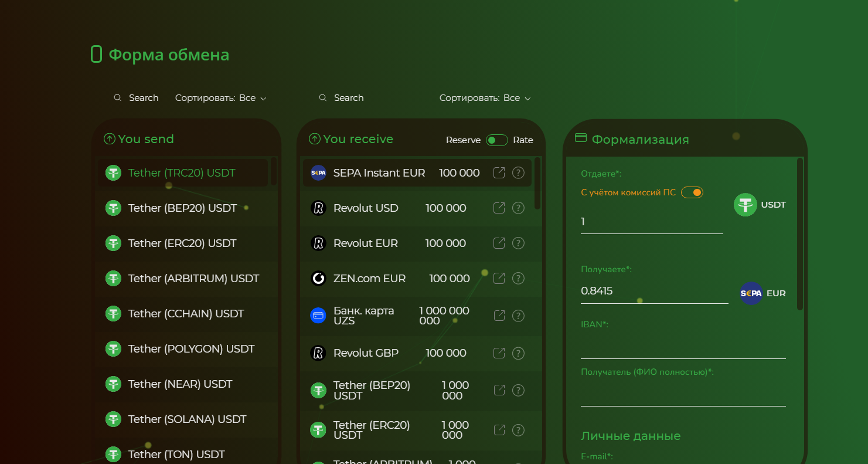Click the SEPA logo in SEPA Instant row
Image resolution: width=868 pixels, height=464 pixels.
tap(318, 172)
